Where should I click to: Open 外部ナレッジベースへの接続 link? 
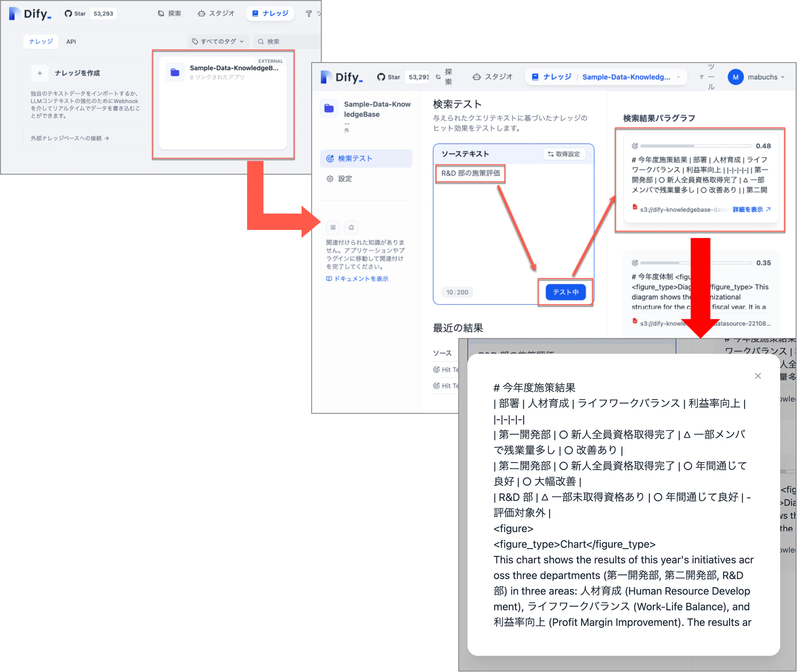70,138
